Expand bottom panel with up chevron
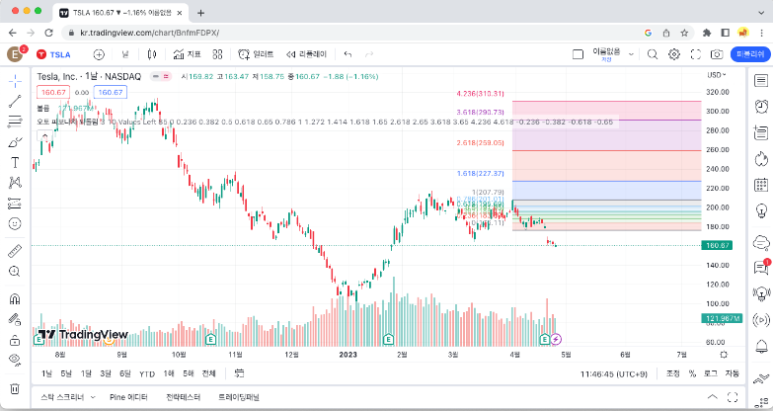 (712, 397)
